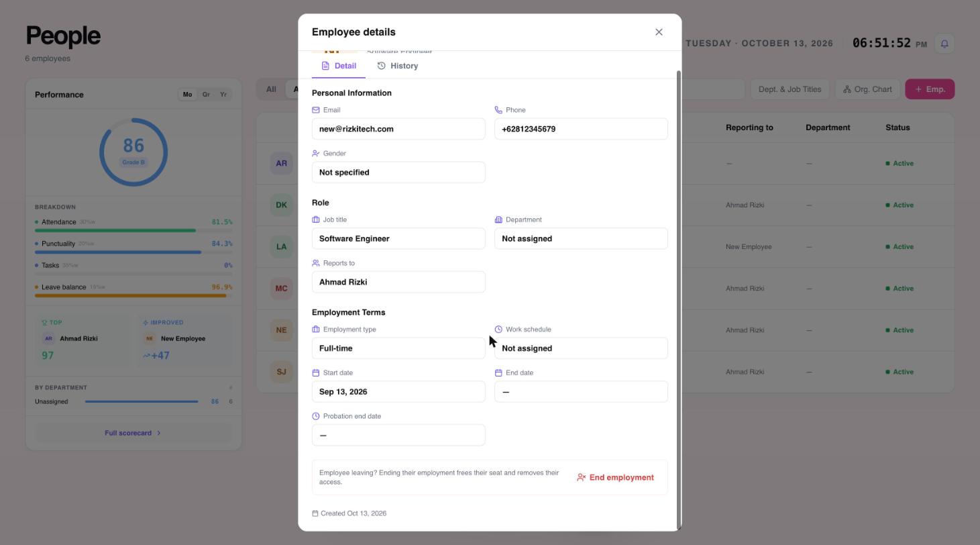This screenshot has height=545, width=980.
Task: Open the Full scorecard link
Action: pos(133,433)
